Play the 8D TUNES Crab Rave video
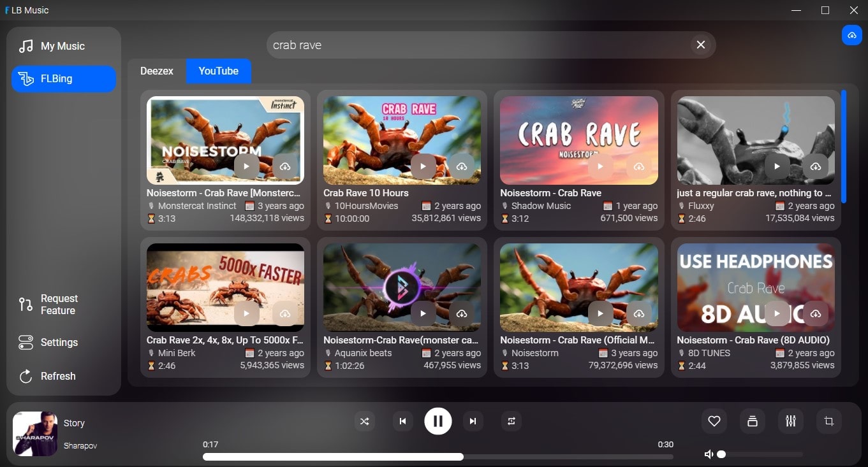Image resolution: width=868 pixels, height=467 pixels. coord(777,313)
